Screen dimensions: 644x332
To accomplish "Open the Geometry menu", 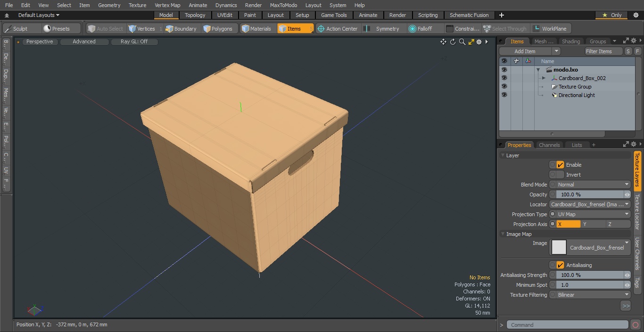I will 109,5.
